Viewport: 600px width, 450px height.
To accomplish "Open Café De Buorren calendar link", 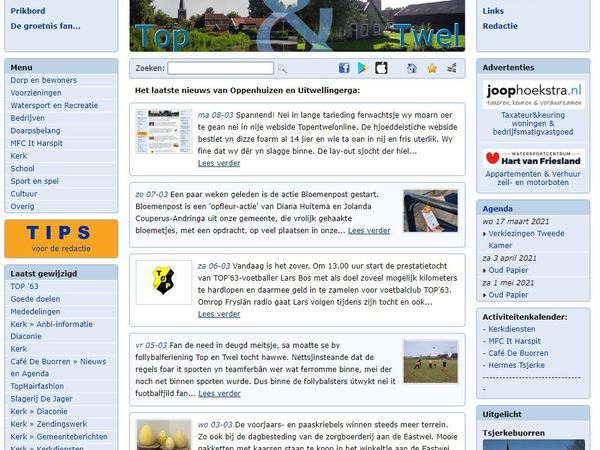I will tap(518, 353).
